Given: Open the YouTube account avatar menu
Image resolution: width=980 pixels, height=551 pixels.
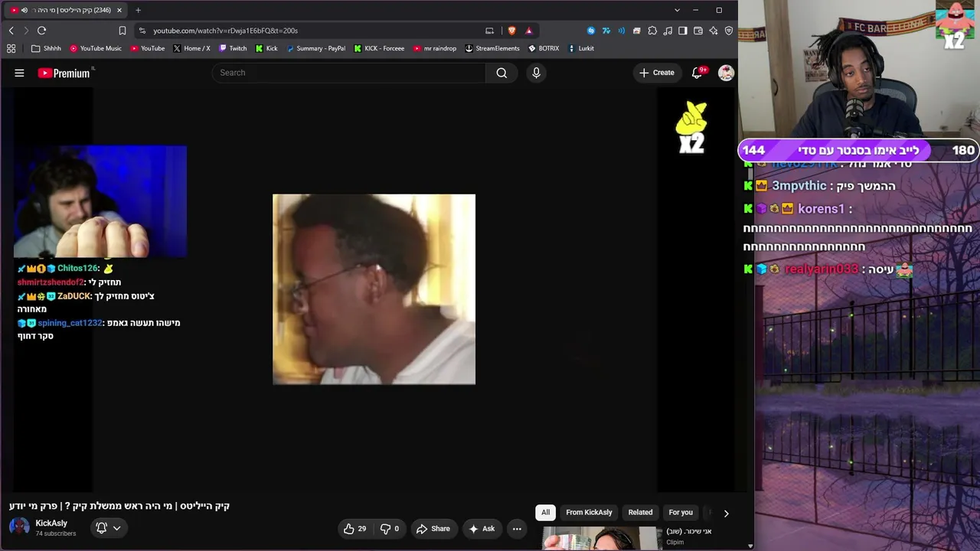Looking at the screenshot, I should click(726, 73).
